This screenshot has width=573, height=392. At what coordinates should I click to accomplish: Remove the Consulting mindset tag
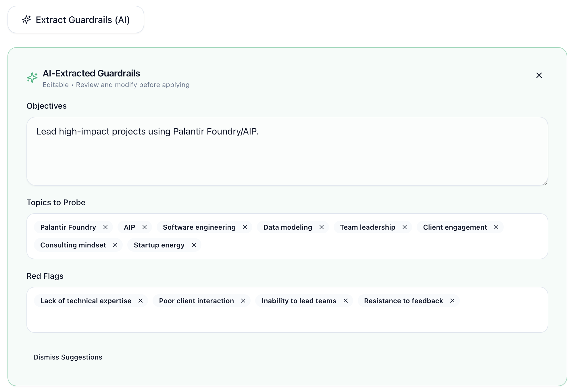(115, 245)
